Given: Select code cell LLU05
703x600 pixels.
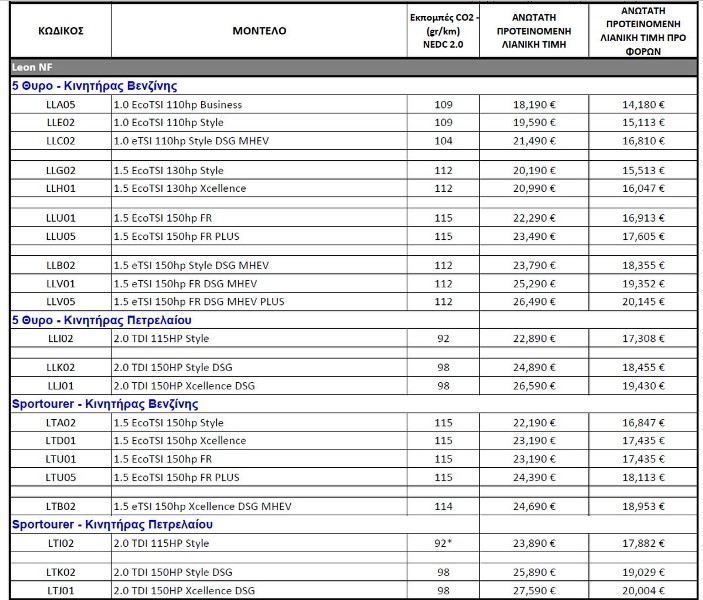Looking at the screenshot, I should (61, 236).
